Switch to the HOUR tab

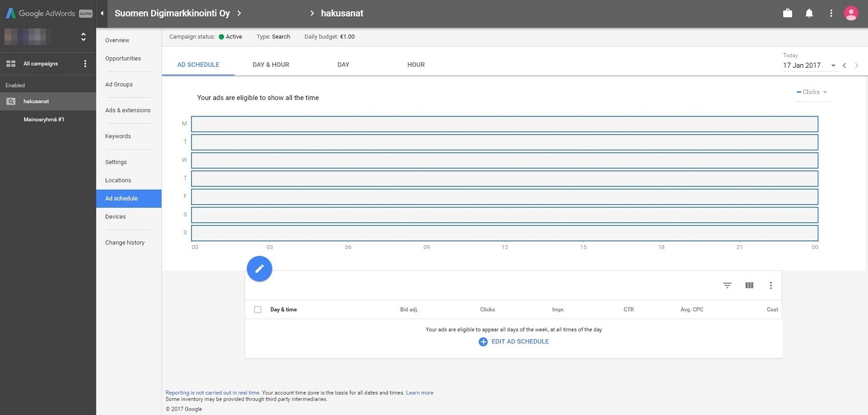tap(416, 65)
